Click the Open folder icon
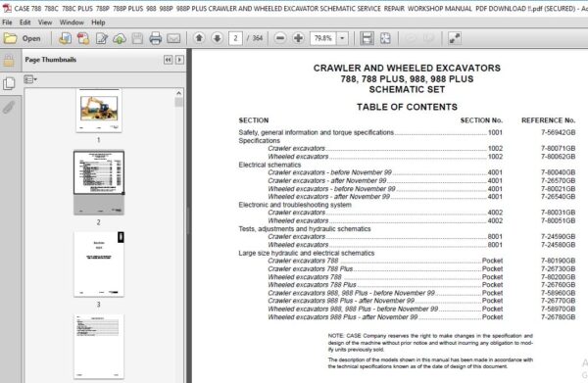588x383 pixels. click(10, 38)
